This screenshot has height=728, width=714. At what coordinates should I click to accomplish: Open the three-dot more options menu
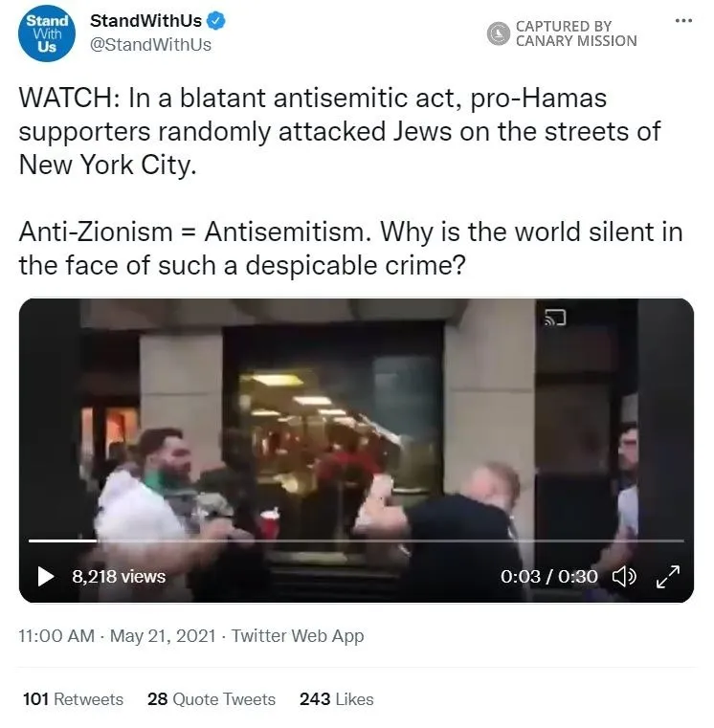coord(683,20)
